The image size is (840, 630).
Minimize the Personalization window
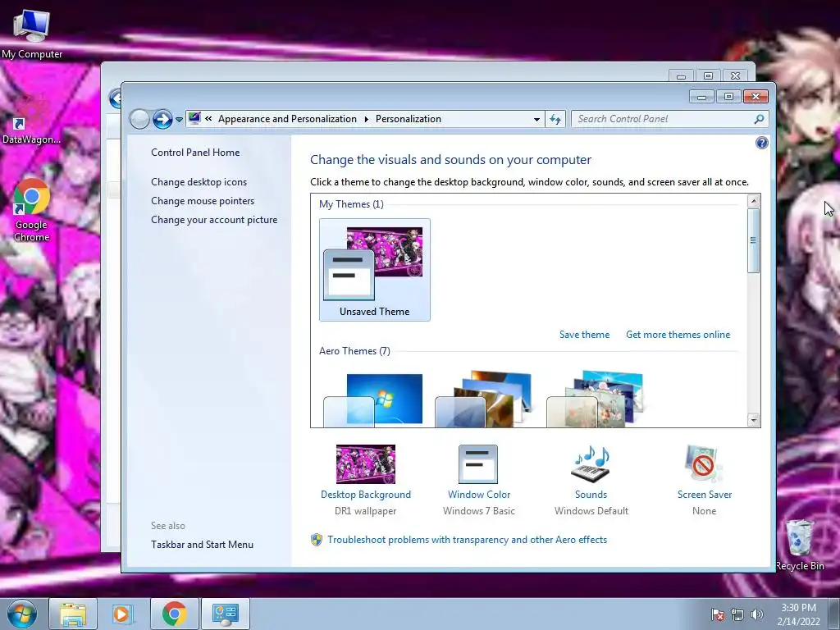[x=701, y=97]
